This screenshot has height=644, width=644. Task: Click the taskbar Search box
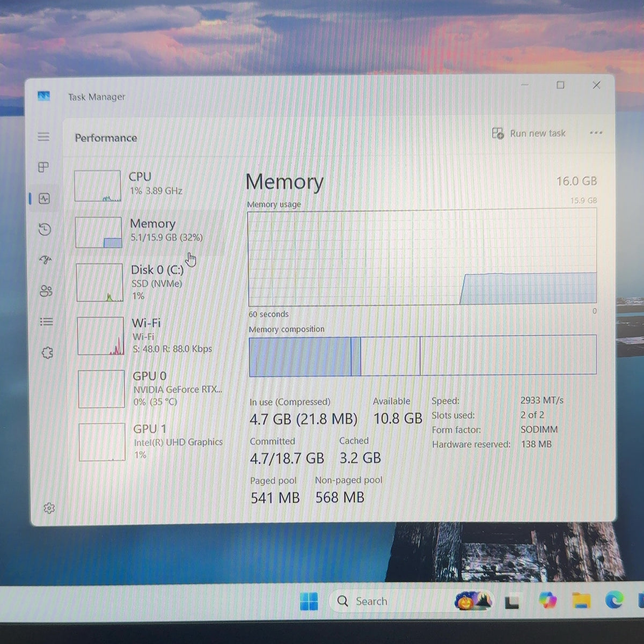point(391,601)
